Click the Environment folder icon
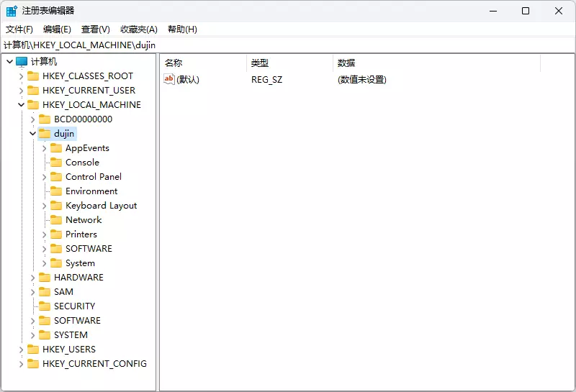The image size is (576, 392). click(x=56, y=191)
